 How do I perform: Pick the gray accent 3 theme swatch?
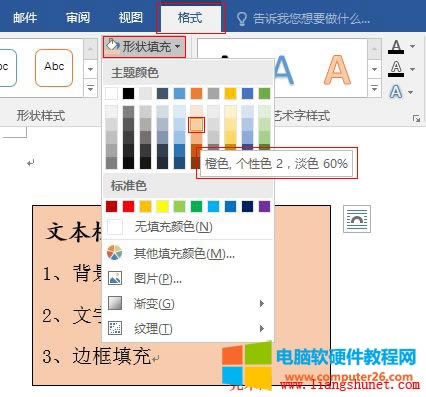tap(213, 94)
